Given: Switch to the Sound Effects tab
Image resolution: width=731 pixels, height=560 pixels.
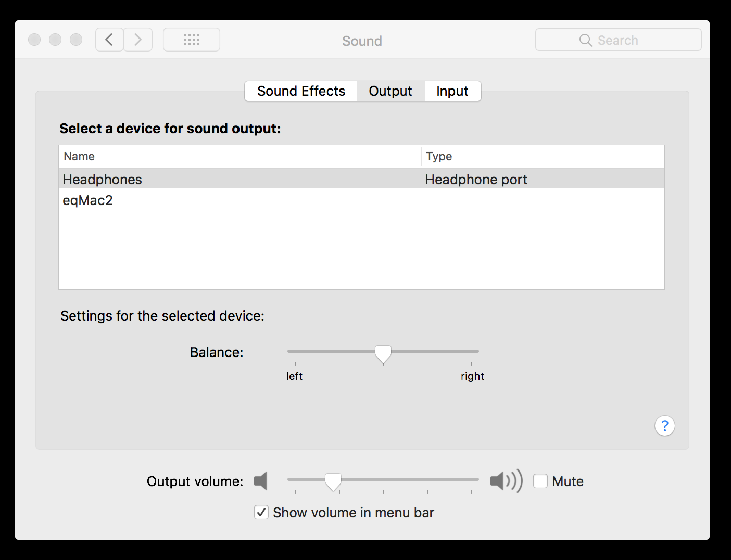Looking at the screenshot, I should click(301, 91).
